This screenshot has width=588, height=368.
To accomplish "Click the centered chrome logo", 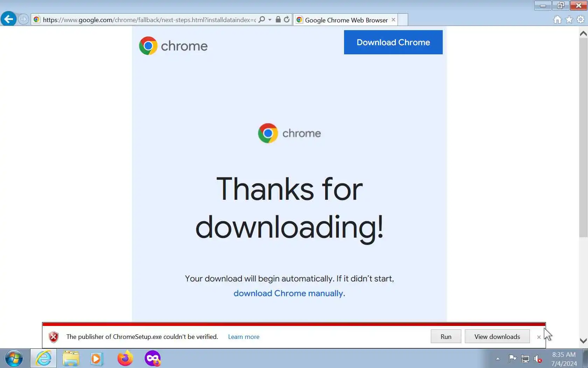I will [x=289, y=133].
